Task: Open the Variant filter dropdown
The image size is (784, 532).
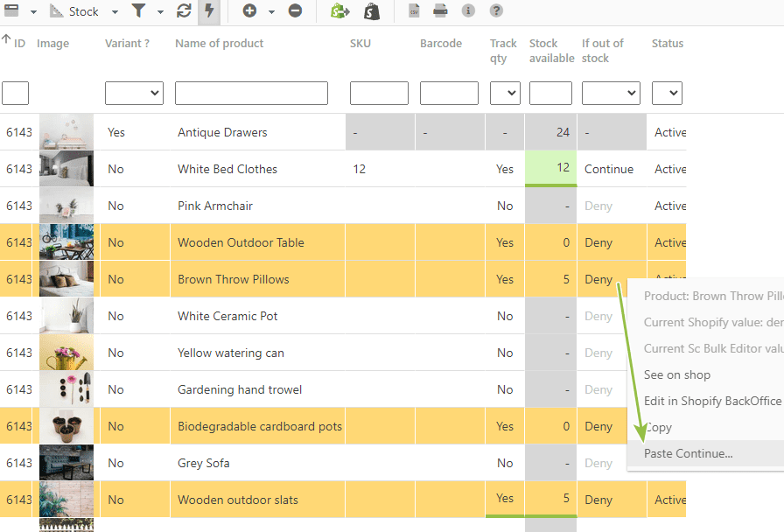Action: (x=134, y=93)
